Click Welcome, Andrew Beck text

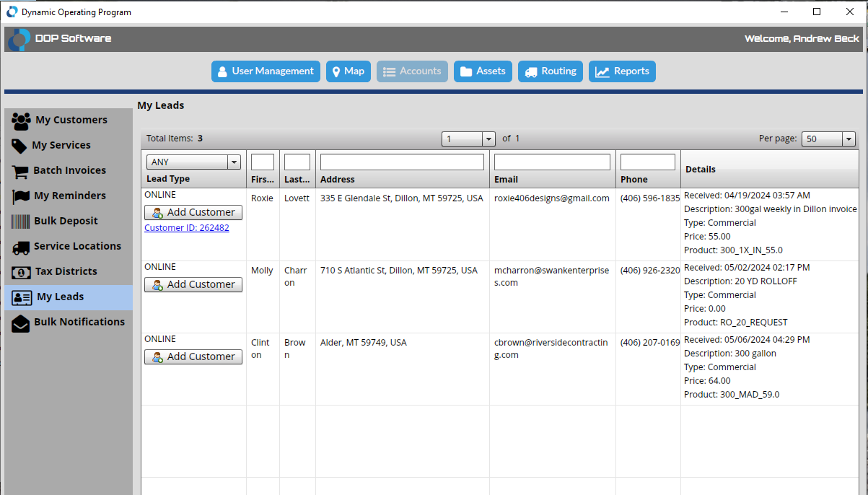[802, 39]
